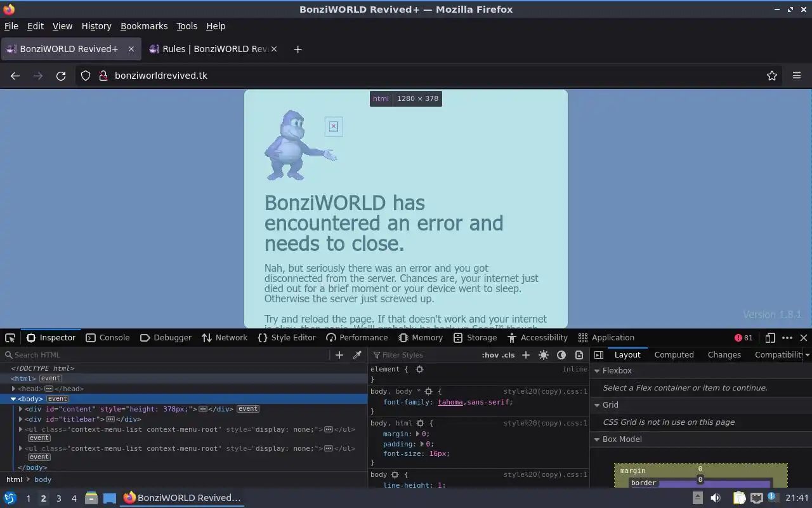Reload the current page
812x508 pixels.
(61, 76)
